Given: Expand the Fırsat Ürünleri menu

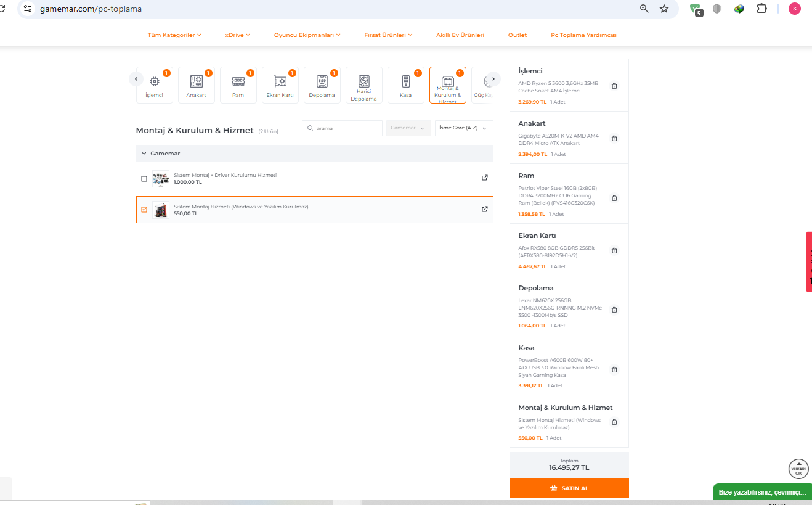Looking at the screenshot, I should (388, 35).
